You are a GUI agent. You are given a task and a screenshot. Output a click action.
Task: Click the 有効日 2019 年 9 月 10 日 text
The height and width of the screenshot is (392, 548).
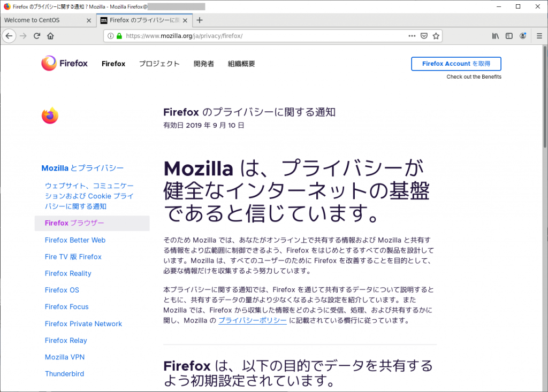click(204, 125)
